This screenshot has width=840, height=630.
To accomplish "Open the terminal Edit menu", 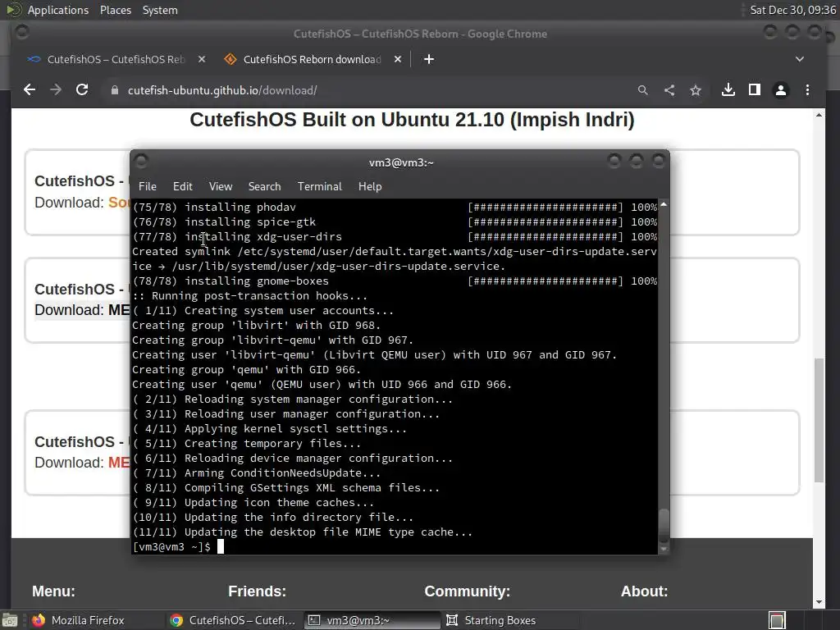I will pyautogui.click(x=183, y=186).
